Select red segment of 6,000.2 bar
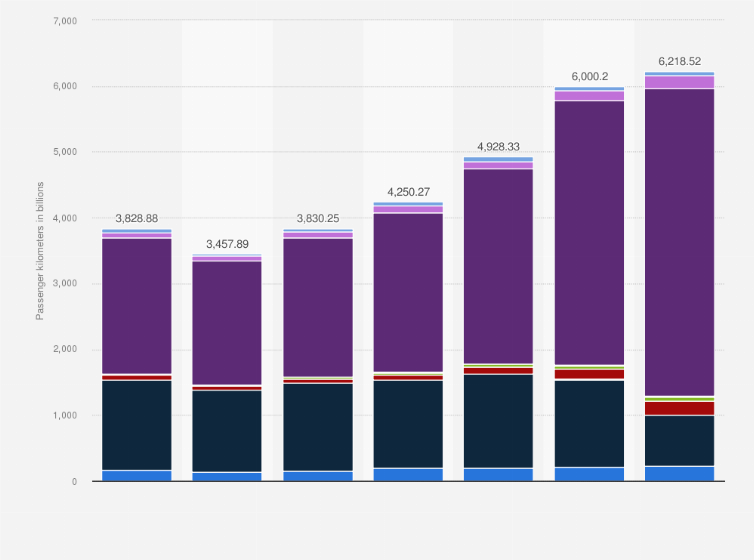 [x=590, y=374]
